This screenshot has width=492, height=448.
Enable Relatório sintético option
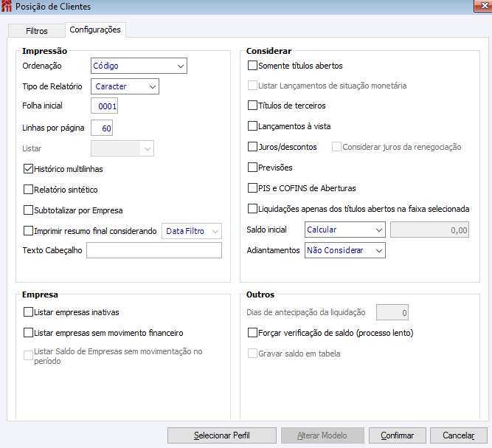(29, 190)
